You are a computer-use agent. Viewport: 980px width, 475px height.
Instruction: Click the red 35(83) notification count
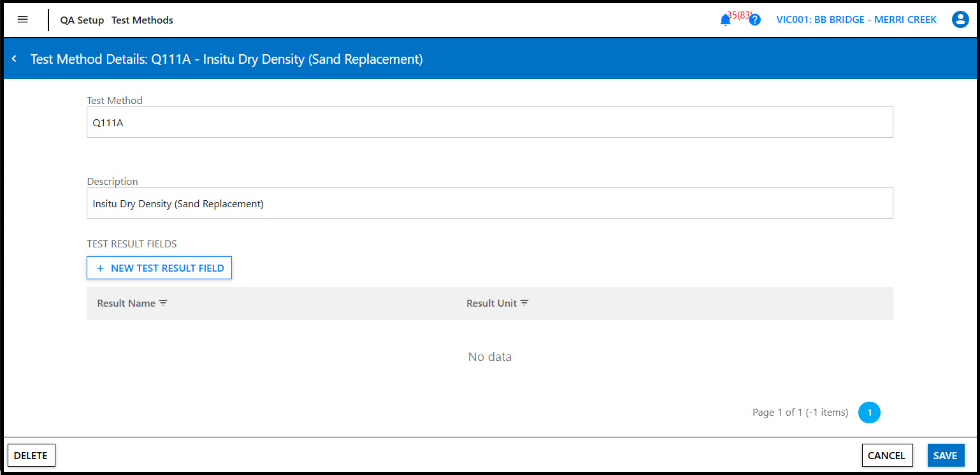click(740, 15)
